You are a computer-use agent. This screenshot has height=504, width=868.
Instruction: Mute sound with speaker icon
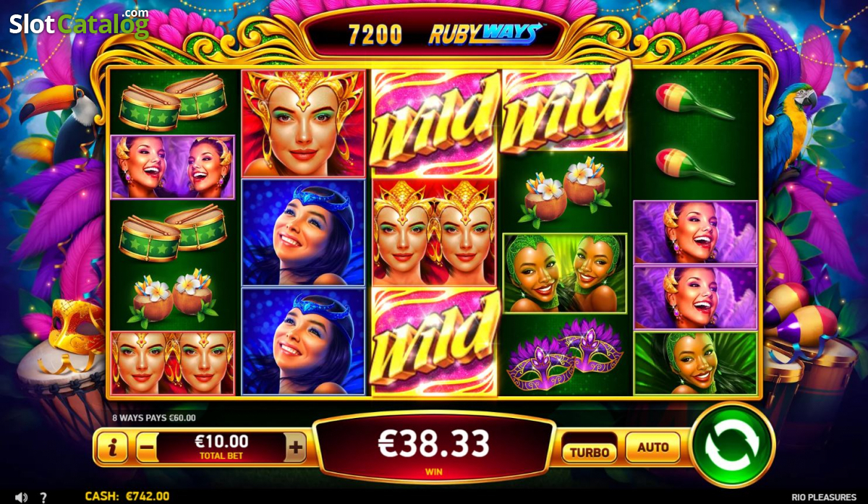[x=22, y=497]
